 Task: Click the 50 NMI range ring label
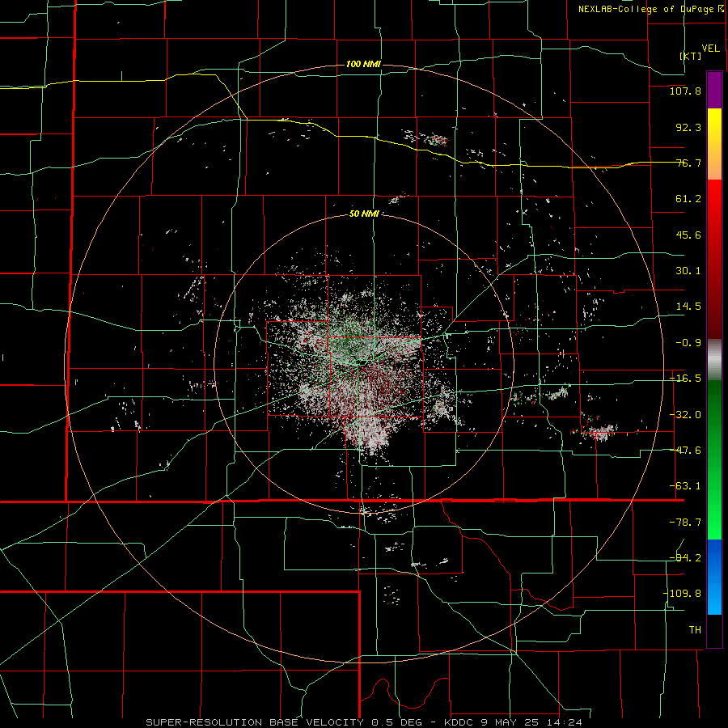click(x=364, y=214)
